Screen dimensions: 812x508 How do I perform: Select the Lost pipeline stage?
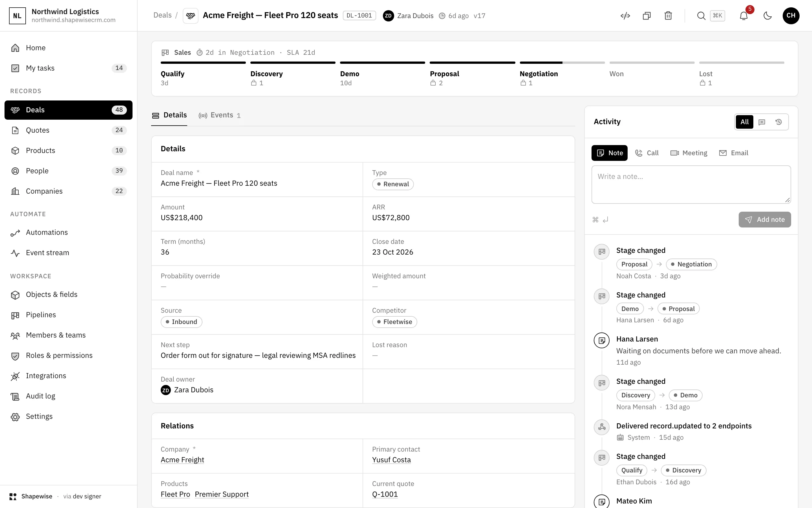[742, 74]
